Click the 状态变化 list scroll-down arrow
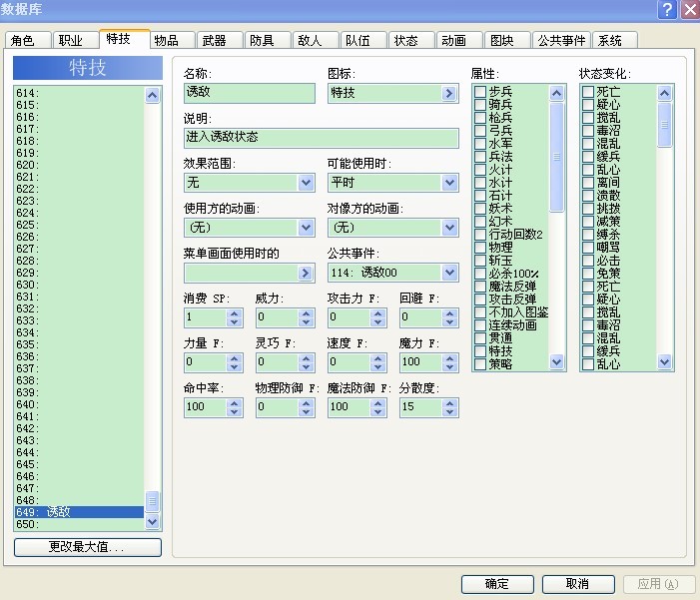 click(664, 361)
